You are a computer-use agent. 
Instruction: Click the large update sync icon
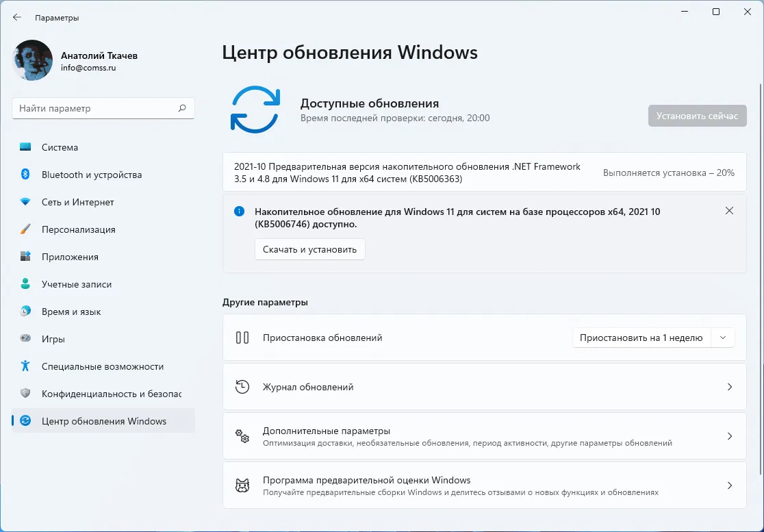click(255, 109)
